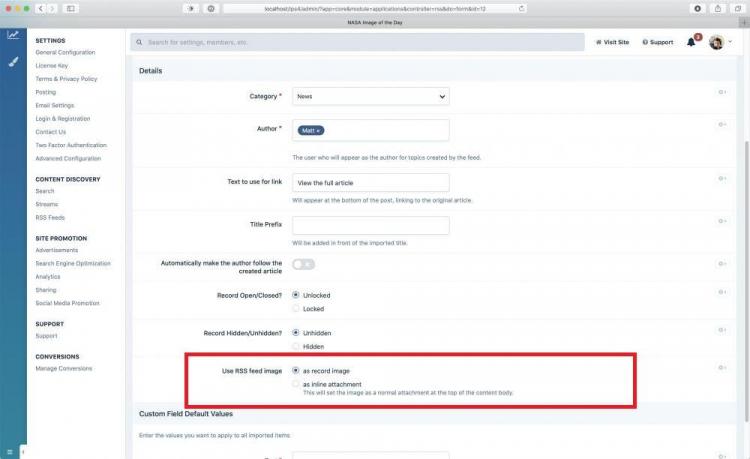This screenshot has height=459, width=750.
Task: Select the Locked radio option
Action: (x=295, y=310)
